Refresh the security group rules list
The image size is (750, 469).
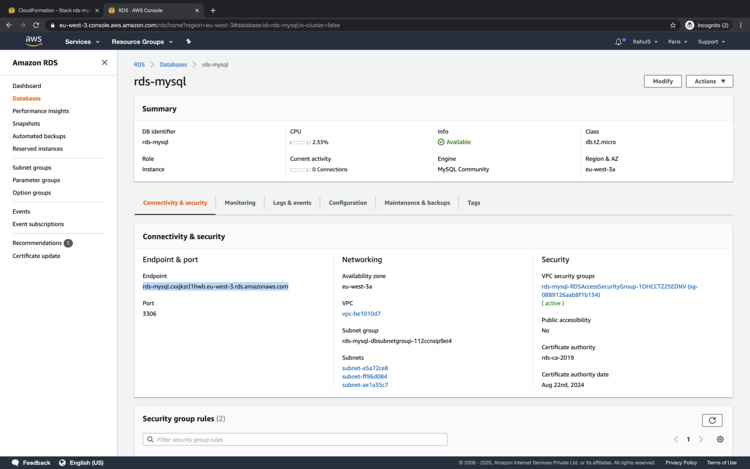pyautogui.click(x=712, y=420)
